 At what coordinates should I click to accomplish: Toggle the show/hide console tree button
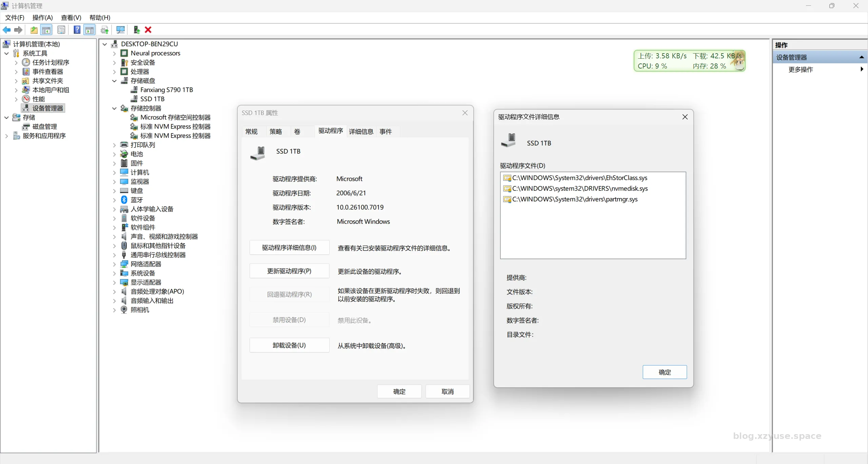(46, 30)
